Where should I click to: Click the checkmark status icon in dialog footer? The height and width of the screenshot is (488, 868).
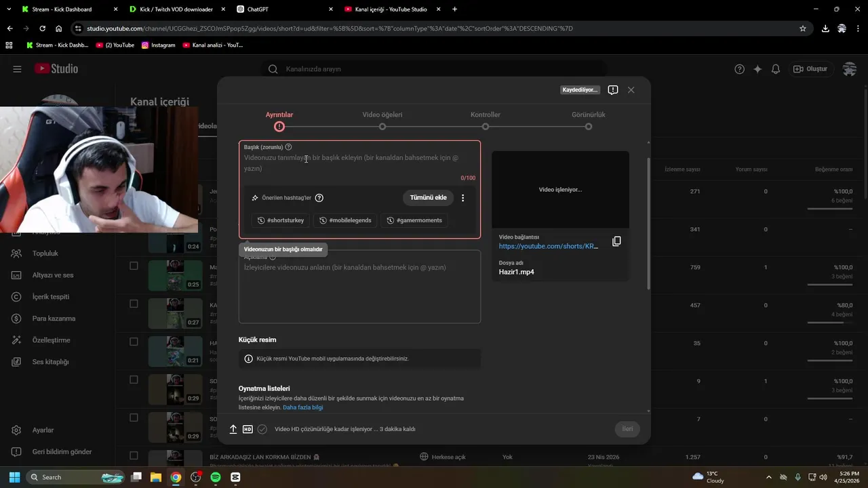coord(262,429)
